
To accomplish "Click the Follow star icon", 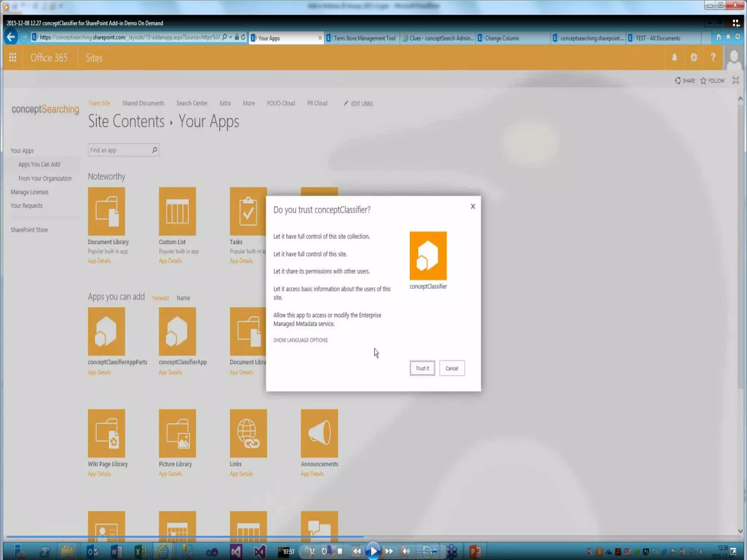I will (704, 81).
